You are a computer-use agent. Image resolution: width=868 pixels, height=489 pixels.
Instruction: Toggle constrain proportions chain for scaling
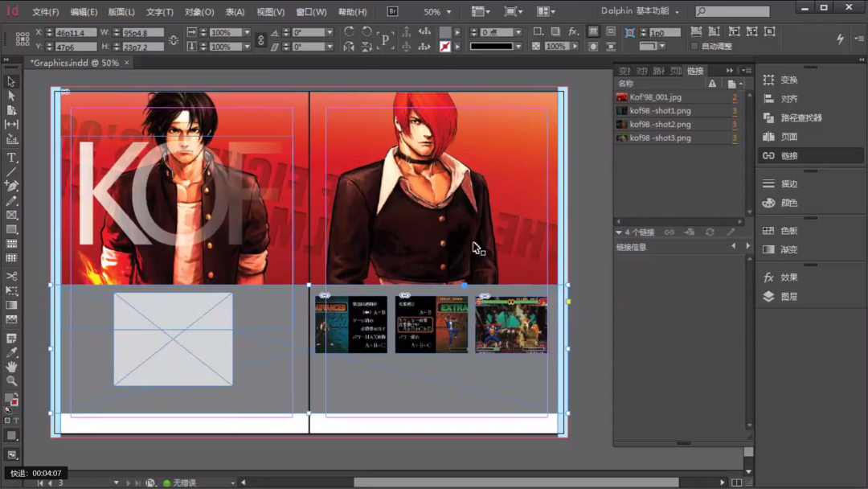pos(260,39)
